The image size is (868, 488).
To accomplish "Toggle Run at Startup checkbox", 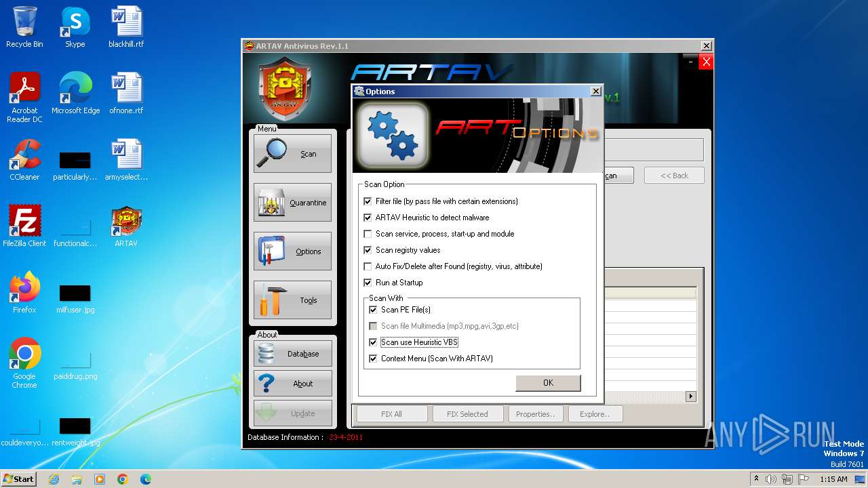I will coord(368,283).
